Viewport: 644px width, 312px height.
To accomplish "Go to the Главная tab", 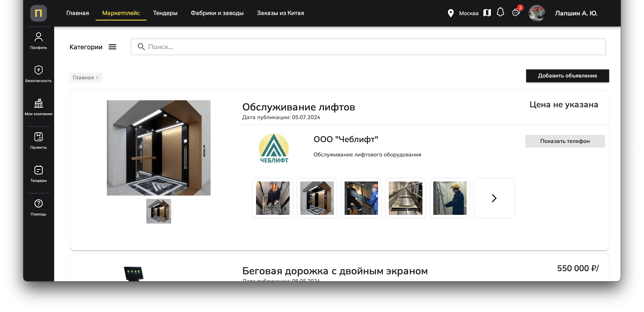I will tap(78, 13).
